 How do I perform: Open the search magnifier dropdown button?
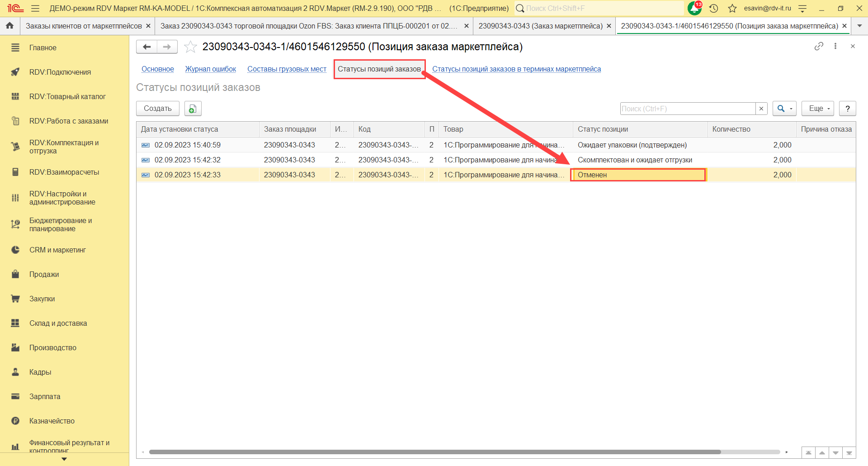(784, 109)
